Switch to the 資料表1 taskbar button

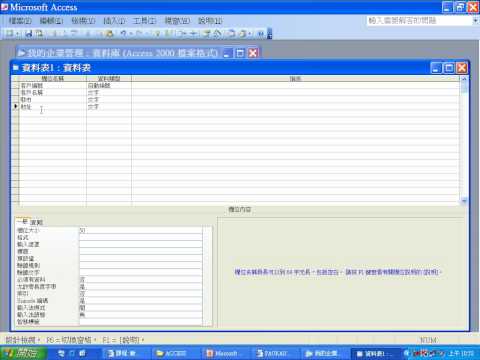pos(375,353)
